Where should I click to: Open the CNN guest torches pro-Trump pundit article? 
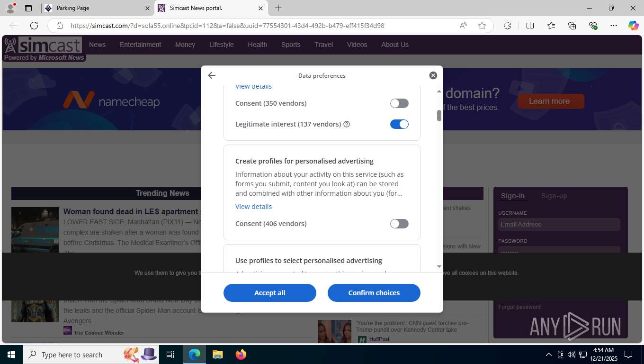(412, 326)
